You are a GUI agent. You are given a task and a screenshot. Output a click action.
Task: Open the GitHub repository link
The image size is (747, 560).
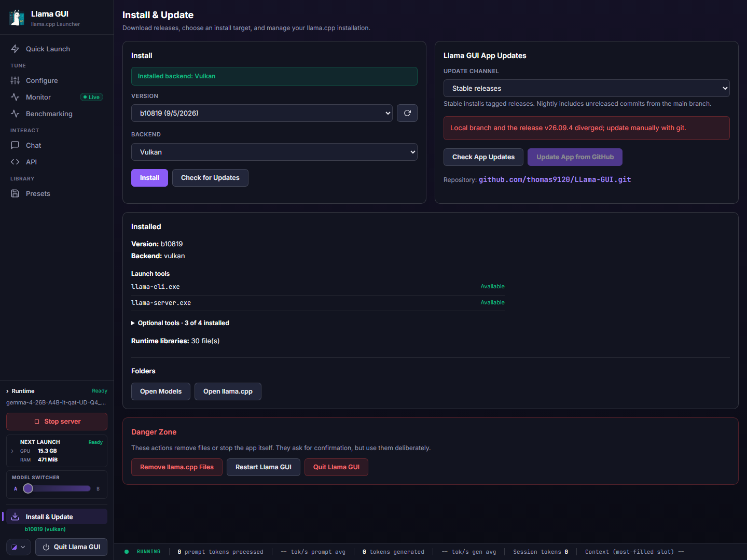[x=555, y=179]
